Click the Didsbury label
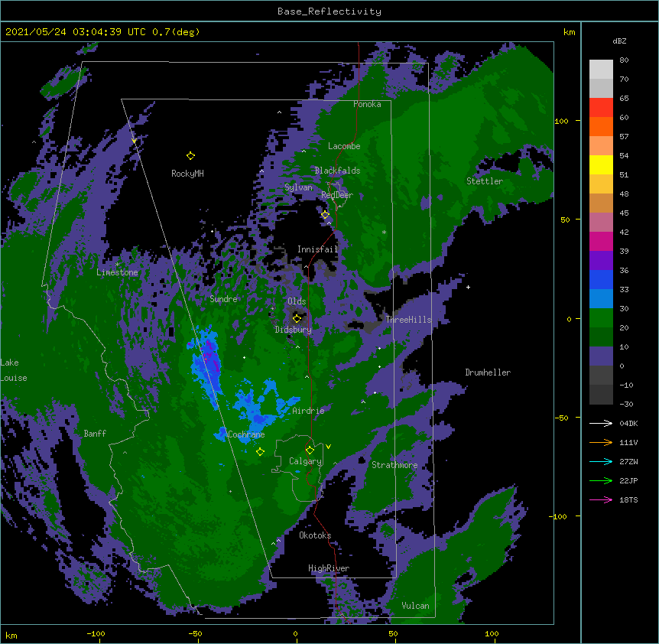 pyautogui.click(x=293, y=330)
